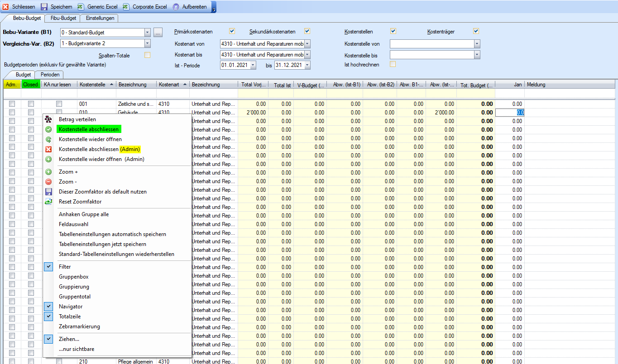The width and height of the screenshot is (618, 364).
Task: Click the green Closed column header
Action: click(31, 85)
